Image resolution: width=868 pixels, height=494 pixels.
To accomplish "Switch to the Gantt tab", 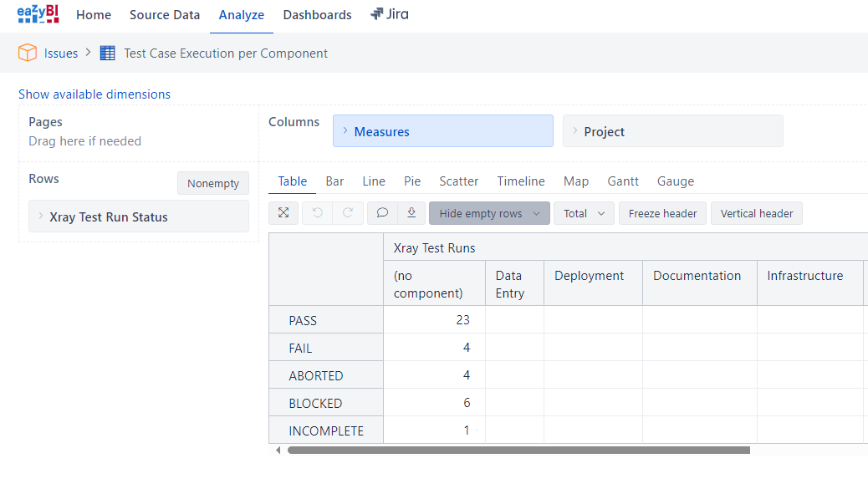I will [623, 181].
